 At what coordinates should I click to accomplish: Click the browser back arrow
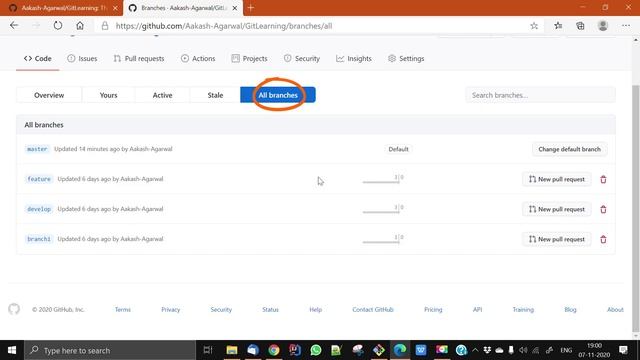(14, 25)
